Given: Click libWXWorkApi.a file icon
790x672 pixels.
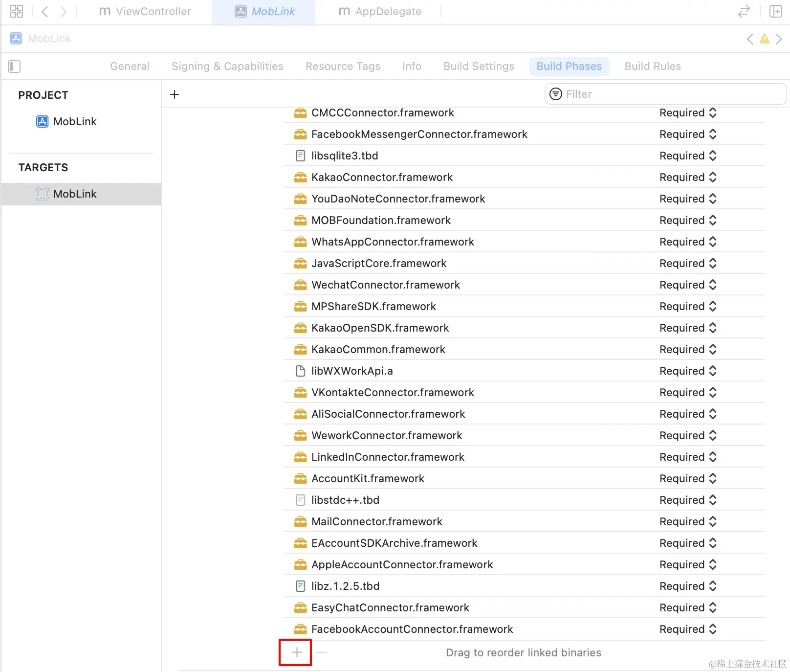Looking at the screenshot, I should (301, 371).
